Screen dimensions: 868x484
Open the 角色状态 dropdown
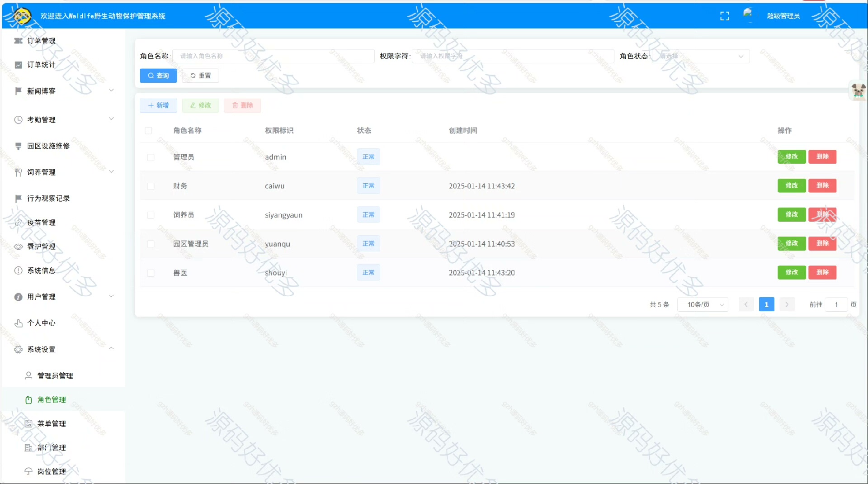[x=700, y=56]
